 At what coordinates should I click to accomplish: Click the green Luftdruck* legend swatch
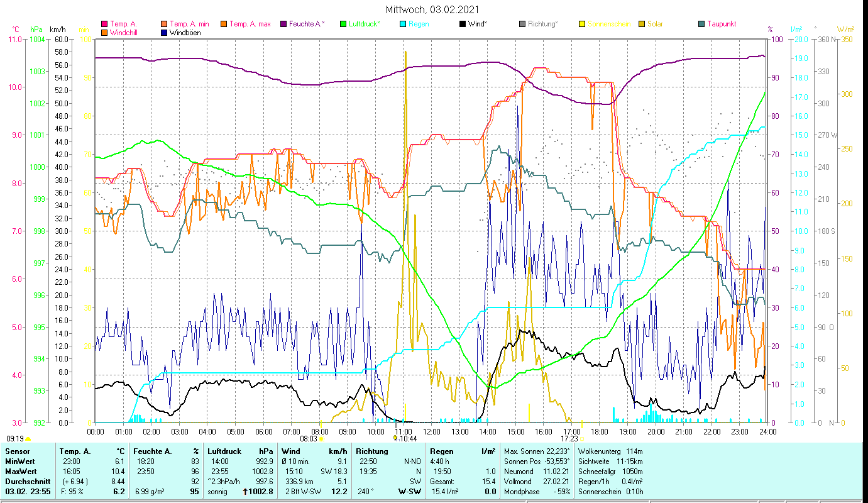pyautogui.click(x=343, y=24)
